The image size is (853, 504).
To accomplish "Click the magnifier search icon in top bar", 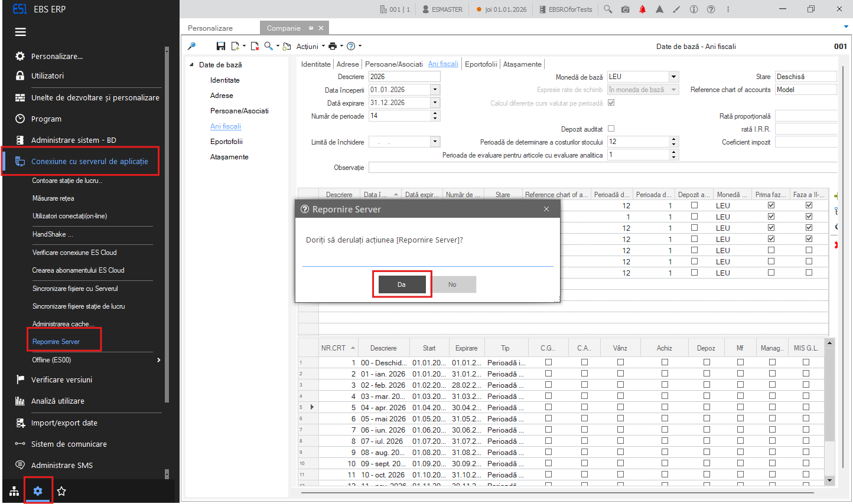I will pyautogui.click(x=608, y=9).
